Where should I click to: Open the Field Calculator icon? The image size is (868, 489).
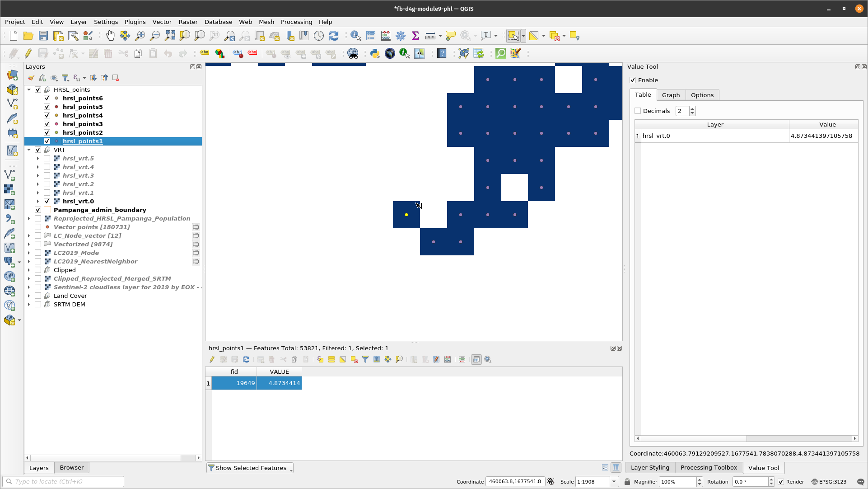[386, 36]
